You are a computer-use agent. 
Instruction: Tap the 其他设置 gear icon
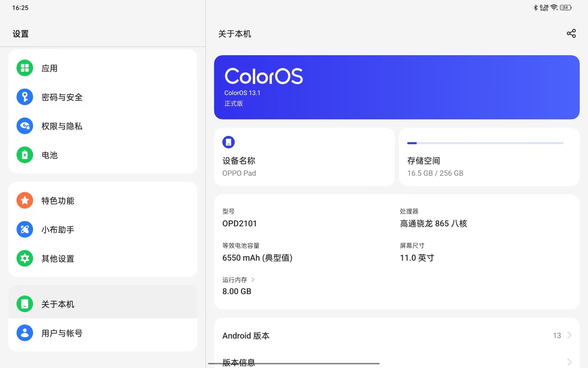(25, 258)
